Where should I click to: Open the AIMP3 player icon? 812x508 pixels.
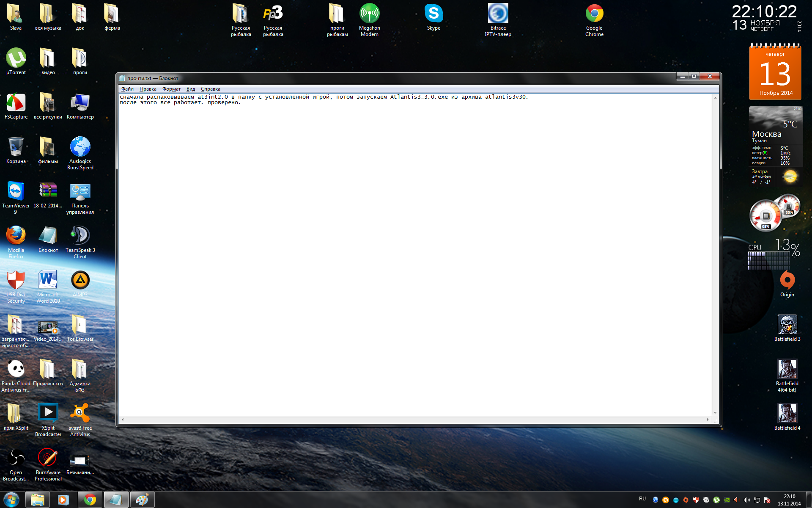click(x=80, y=281)
